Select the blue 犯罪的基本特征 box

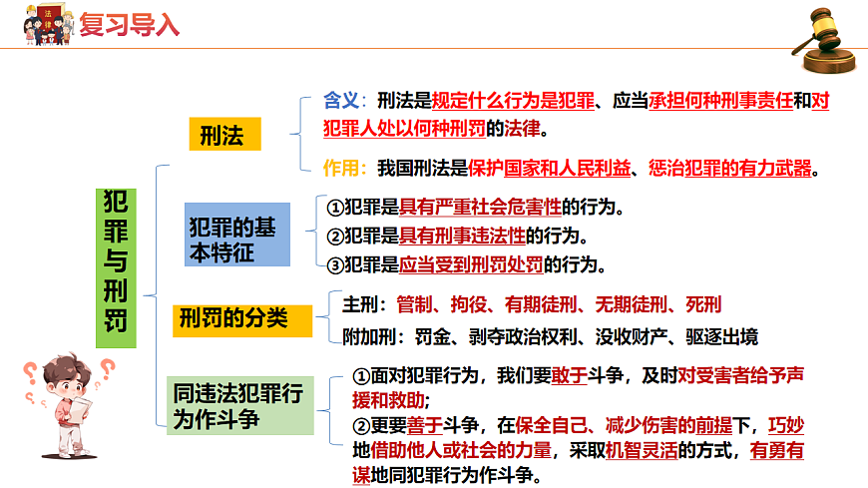point(236,235)
